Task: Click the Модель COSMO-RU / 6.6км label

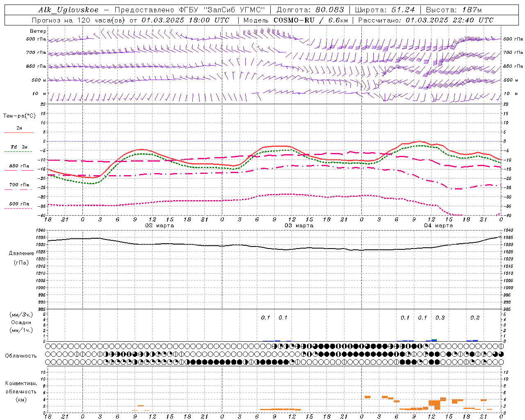Action: [295, 20]
